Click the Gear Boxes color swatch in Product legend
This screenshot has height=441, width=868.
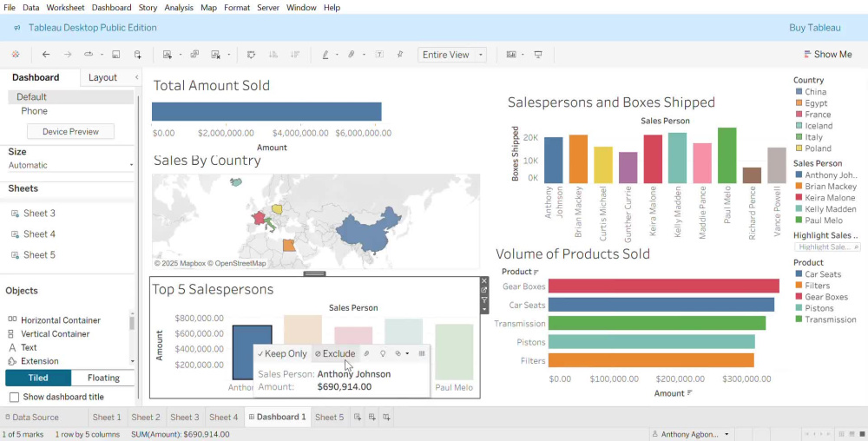[799, 297]
